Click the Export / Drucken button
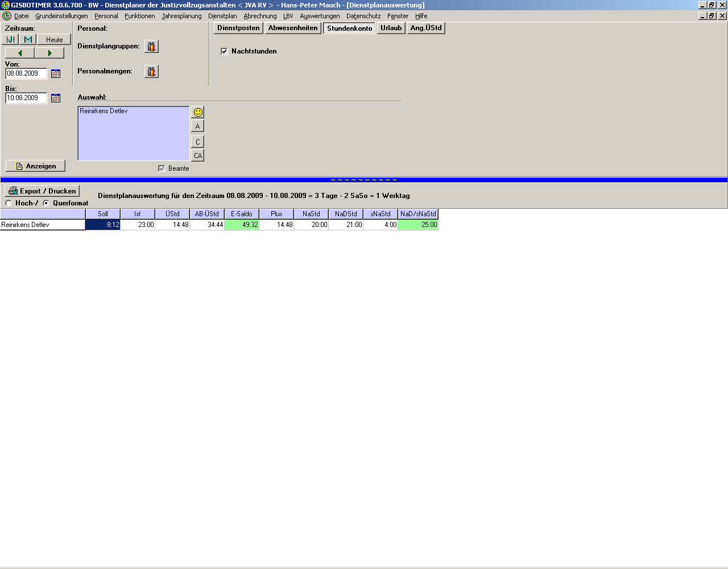 42,191
